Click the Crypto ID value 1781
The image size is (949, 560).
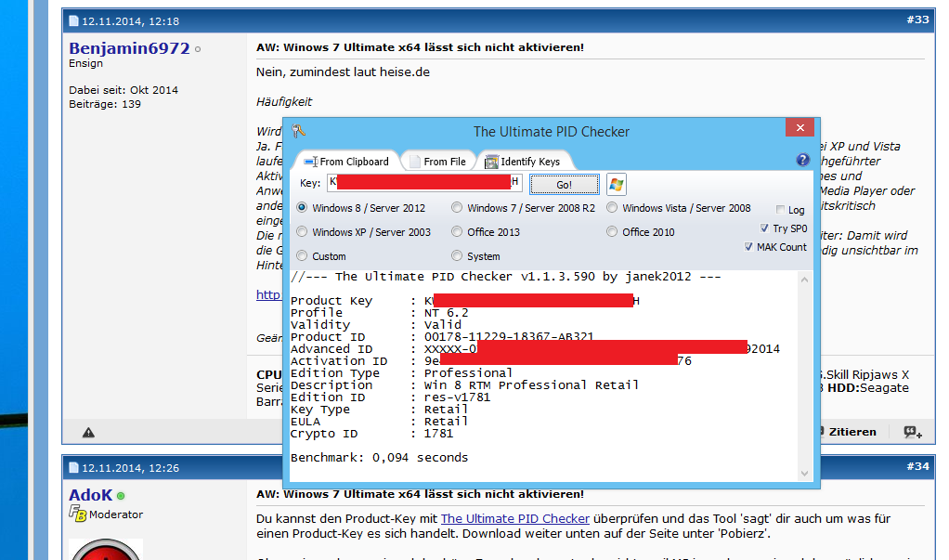(x=438, y=434)
